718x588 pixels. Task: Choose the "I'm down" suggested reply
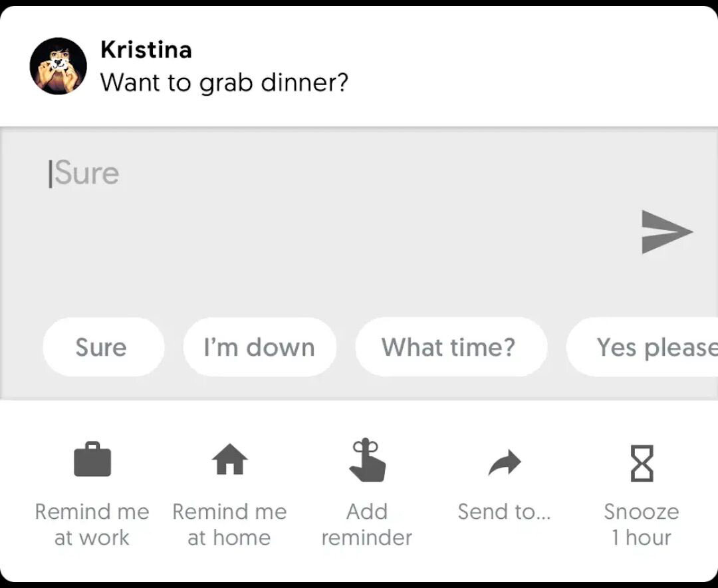pyautogui.click(x=259, y=347)
